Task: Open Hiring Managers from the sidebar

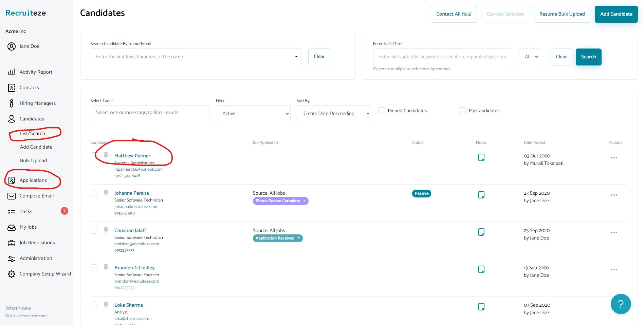Action: point(37,103)
